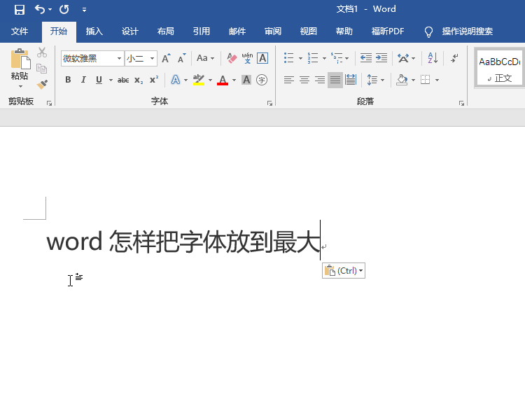The height and width of the screenshot is (420, 525).
Task: Open the 文件 tab
Action: (20, 31)
